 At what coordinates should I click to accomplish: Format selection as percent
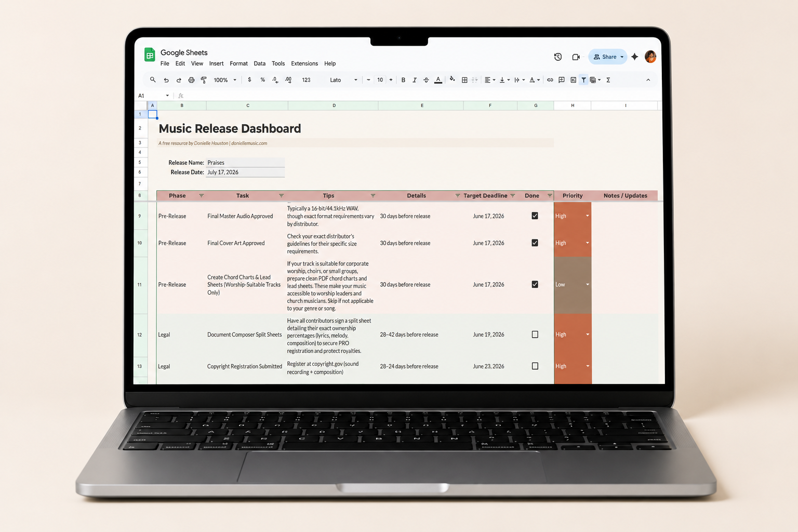click(x=263, y=80)
